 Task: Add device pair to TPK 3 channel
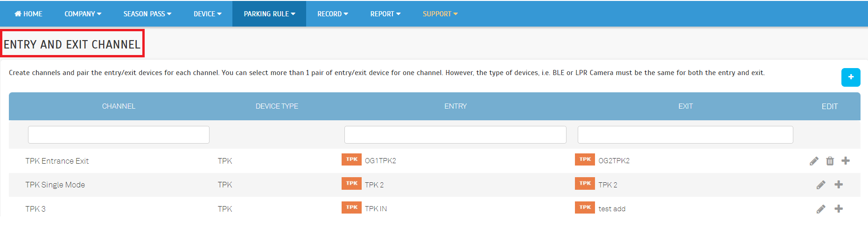coord(839,209)
